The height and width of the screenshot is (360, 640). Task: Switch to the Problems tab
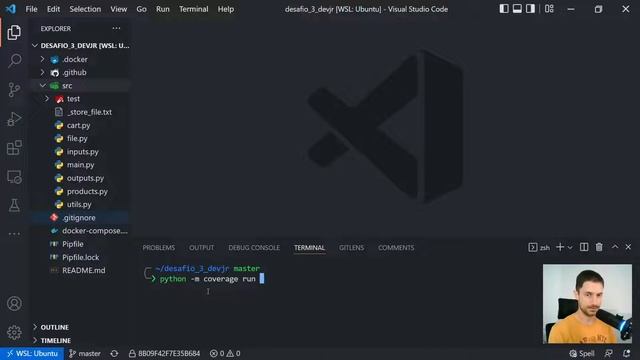pos(159,248)
